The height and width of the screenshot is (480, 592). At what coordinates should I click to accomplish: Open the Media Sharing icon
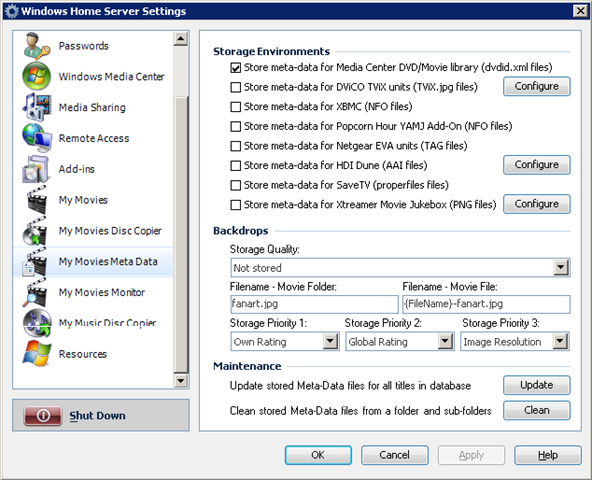click(x=37, y=107)
